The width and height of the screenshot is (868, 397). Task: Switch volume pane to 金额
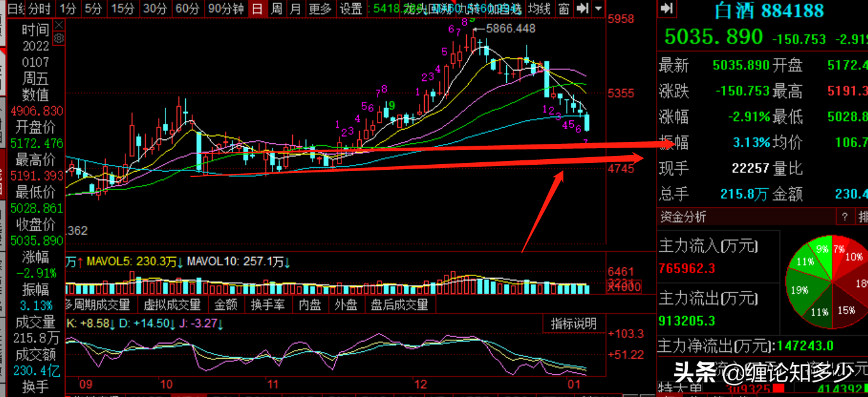click(226, 305)
